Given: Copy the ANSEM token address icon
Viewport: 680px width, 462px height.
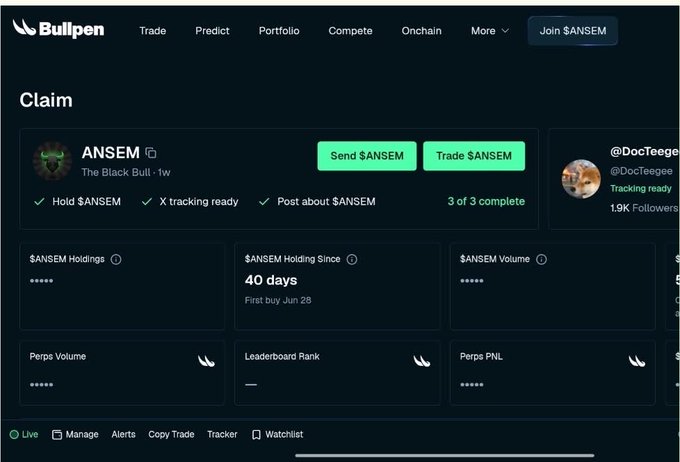Looking at the screenshot, I should click(151, 153).
